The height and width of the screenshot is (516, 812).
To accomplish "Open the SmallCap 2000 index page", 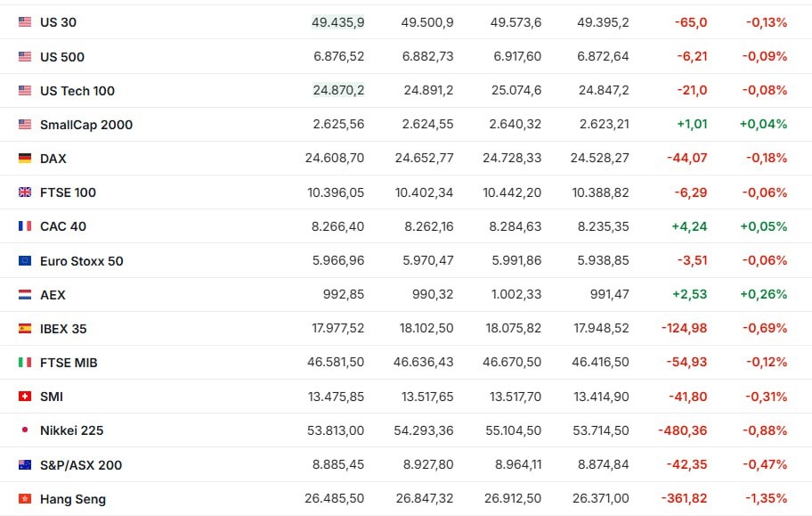I will (86, 125).
